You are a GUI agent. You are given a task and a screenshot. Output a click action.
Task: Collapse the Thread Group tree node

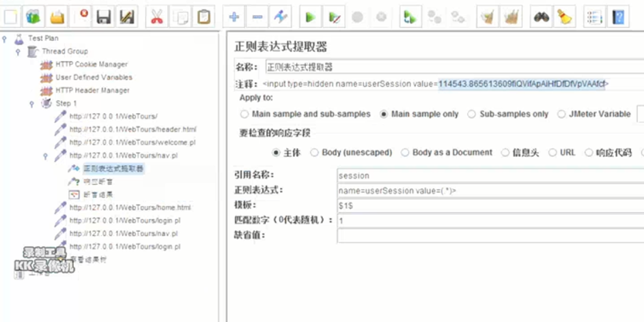(x=18, y=53)
